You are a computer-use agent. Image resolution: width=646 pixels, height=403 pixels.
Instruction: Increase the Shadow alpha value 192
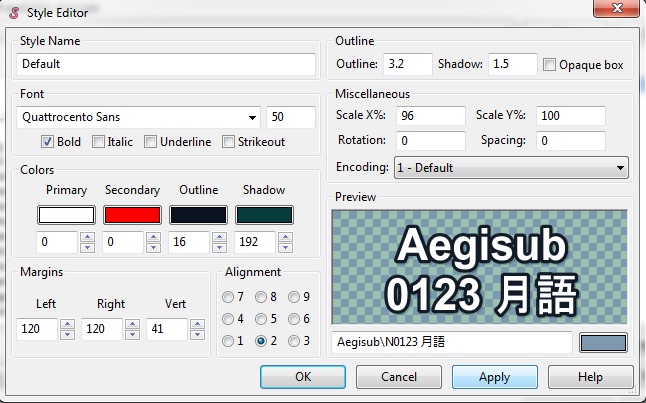(x=285, y=237)
